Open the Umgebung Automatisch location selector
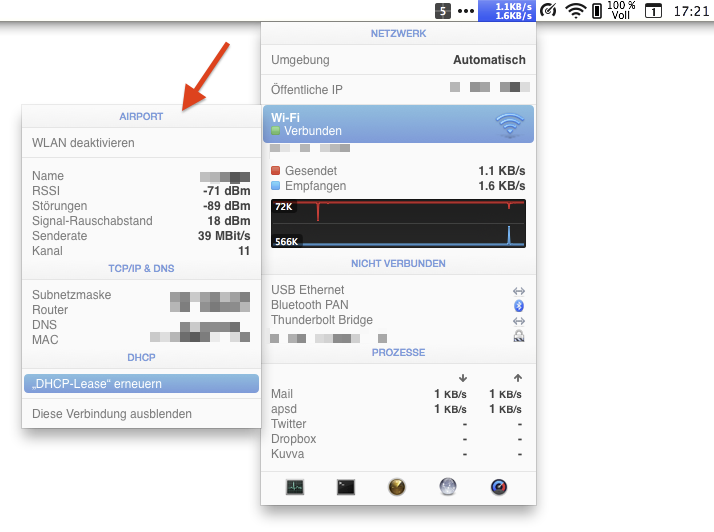Image resolution: width=714 pixels, height=532 pixels. [398, 60]
